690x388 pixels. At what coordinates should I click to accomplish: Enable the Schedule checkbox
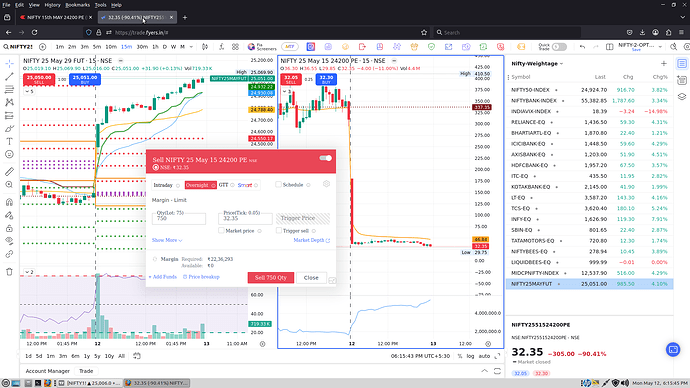(278, 184)
